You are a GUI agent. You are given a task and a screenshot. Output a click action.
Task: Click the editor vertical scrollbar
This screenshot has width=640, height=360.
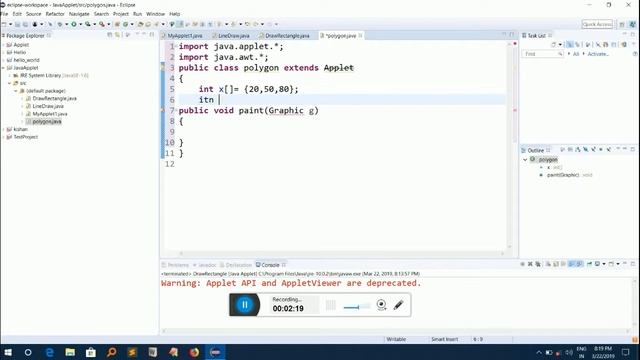pyautogui.click(x=509, y=145)
